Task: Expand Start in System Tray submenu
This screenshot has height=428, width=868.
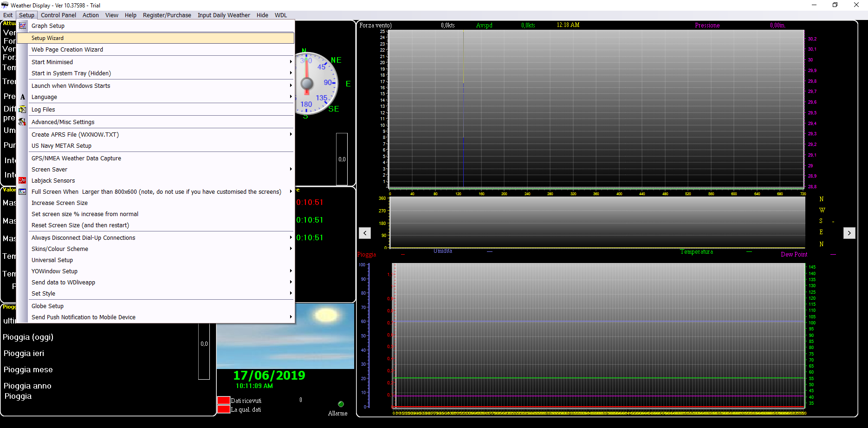Action: pos(291,73)
